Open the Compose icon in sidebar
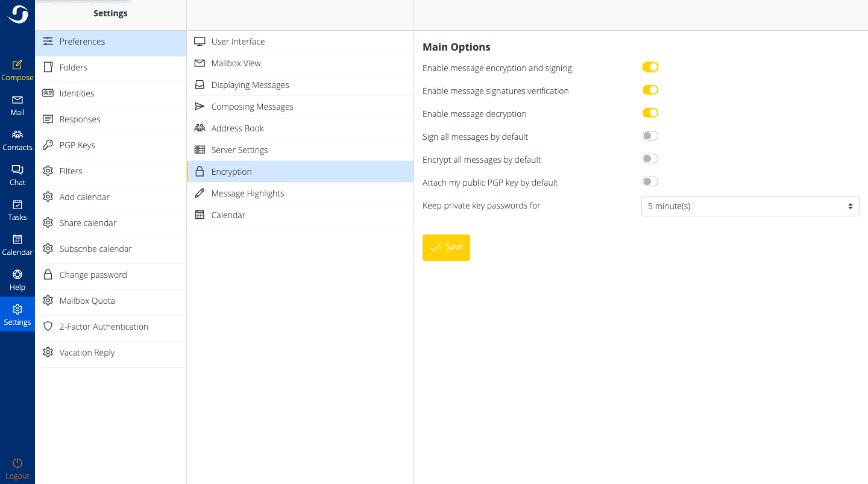Screen dimensions: 868x484 coord(17,65)
